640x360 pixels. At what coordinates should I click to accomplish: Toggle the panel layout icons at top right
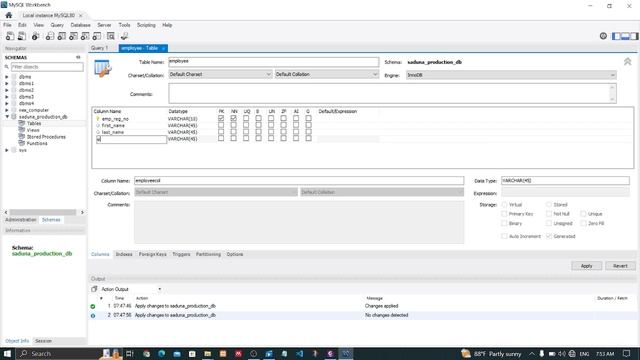(x=625, y=36)
